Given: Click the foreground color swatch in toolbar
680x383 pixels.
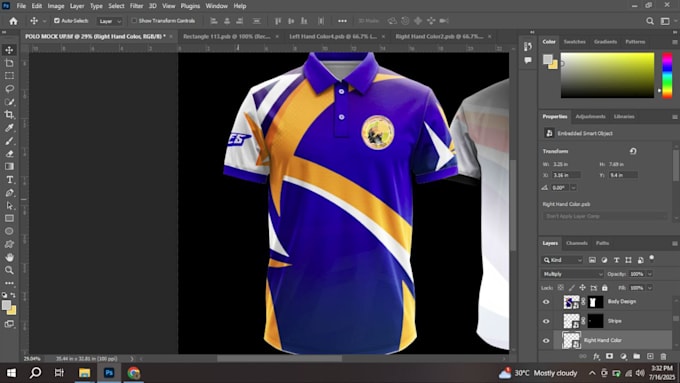Looking at the screenshot, I should [x=6, y=305].
